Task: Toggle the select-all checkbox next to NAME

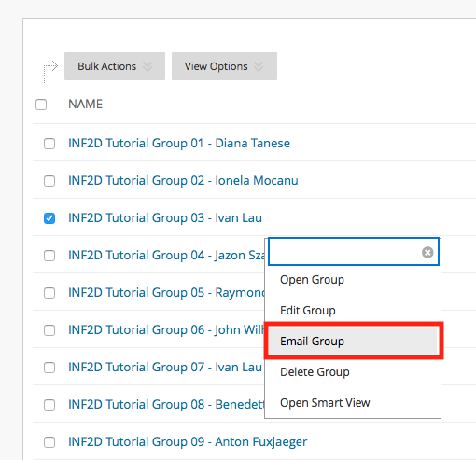Action: 41,105
